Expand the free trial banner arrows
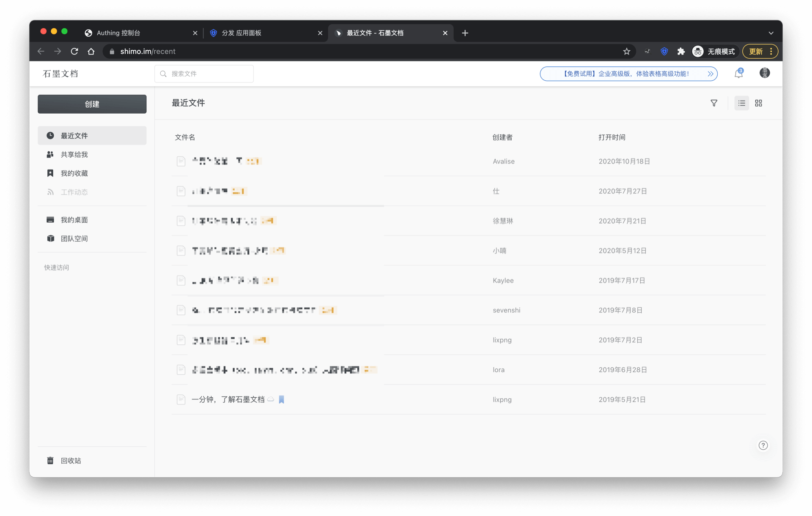This screenshot has height=516, width=812. click(x=710, y=74)
